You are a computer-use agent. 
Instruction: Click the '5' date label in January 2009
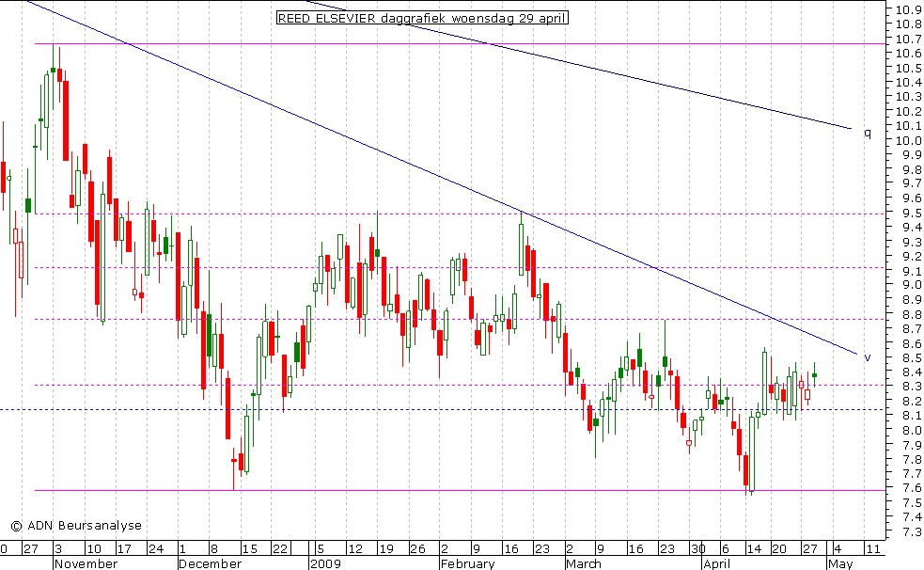tap(321, 548)
